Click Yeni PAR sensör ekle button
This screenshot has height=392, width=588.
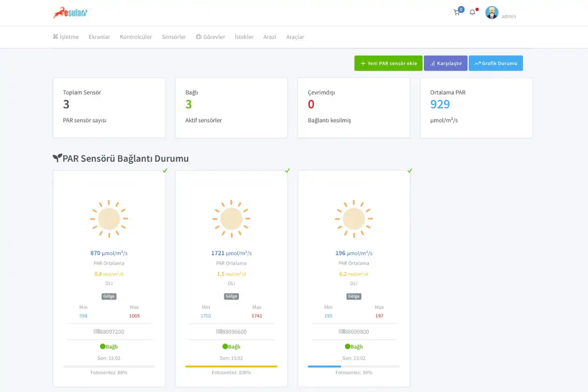[389, 63]
